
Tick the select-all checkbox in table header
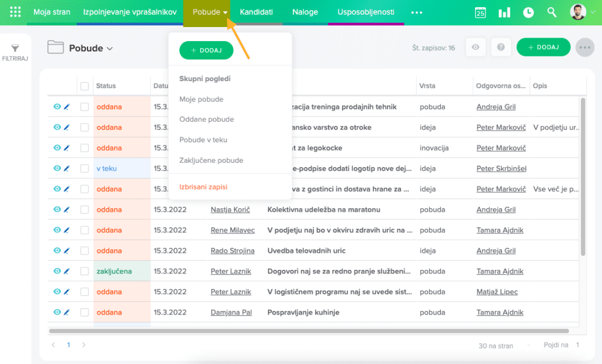85,86
